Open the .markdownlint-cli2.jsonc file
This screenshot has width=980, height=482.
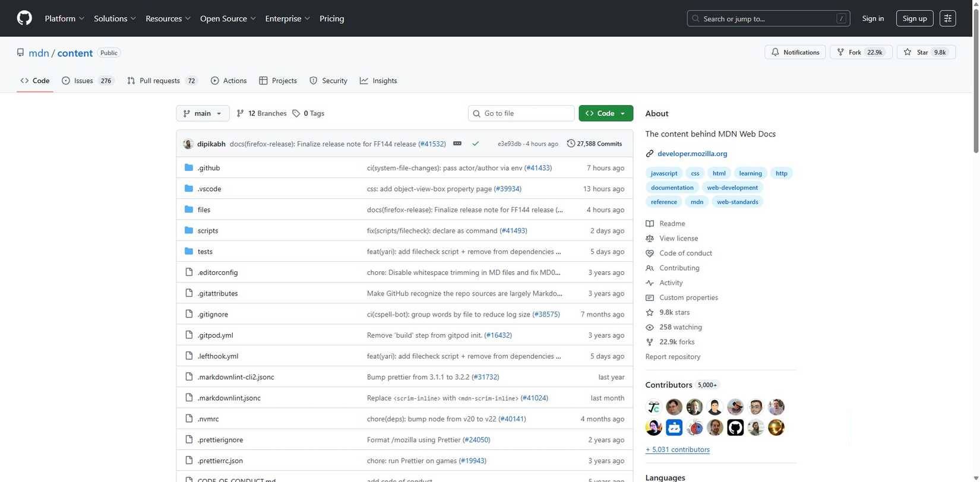[236, 377]
